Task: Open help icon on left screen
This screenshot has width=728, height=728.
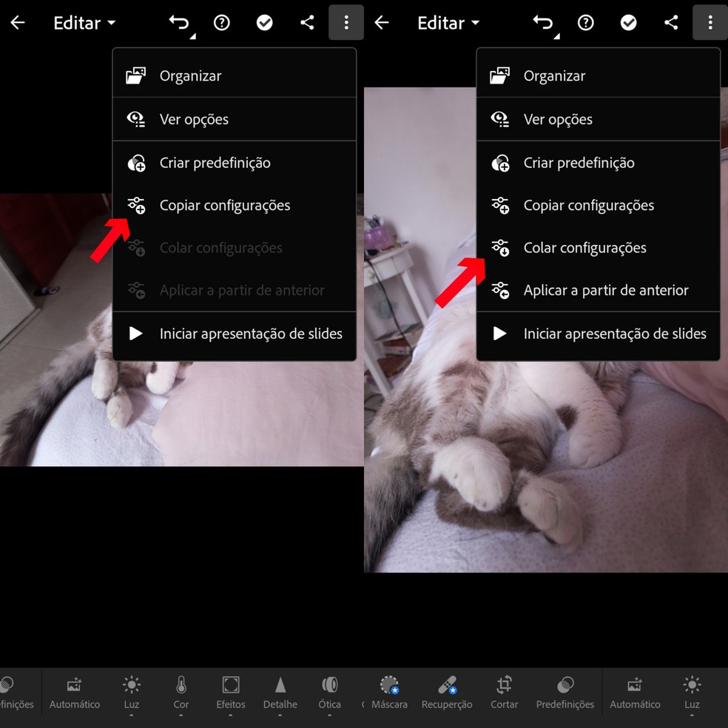Action: (222, 22)
